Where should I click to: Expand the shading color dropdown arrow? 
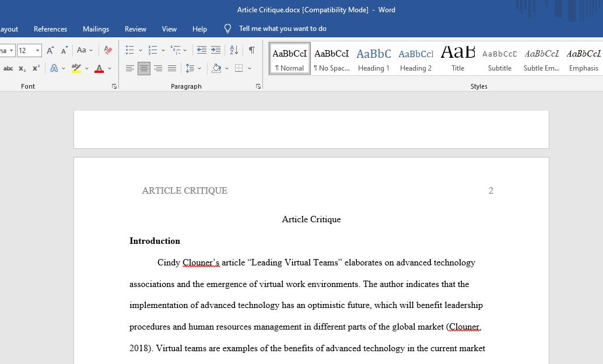point(226,68)
